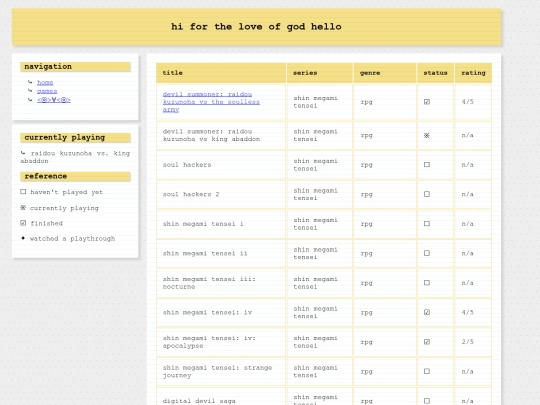Click finished checkmark for iv: apocalypse row
Screen dimensions: 540x405
point(427,342)
